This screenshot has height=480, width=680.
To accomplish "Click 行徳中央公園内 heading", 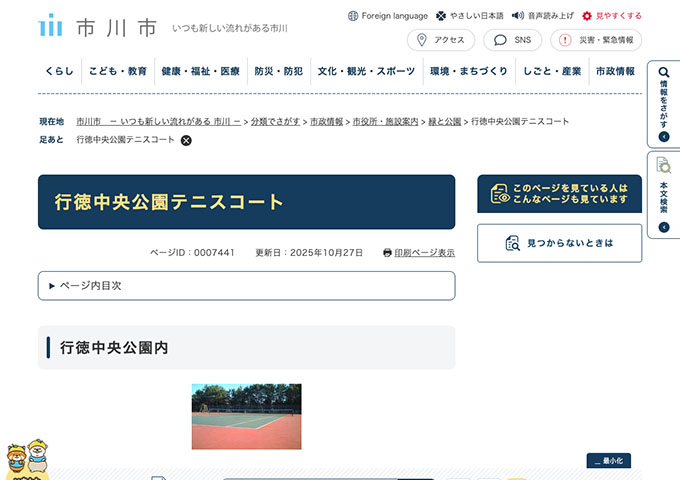I will [114, 348].
